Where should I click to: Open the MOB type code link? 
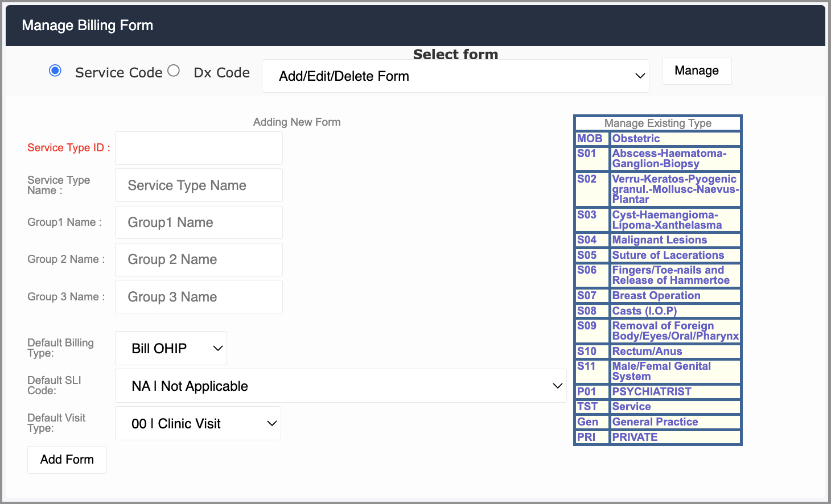click(590, 138)
